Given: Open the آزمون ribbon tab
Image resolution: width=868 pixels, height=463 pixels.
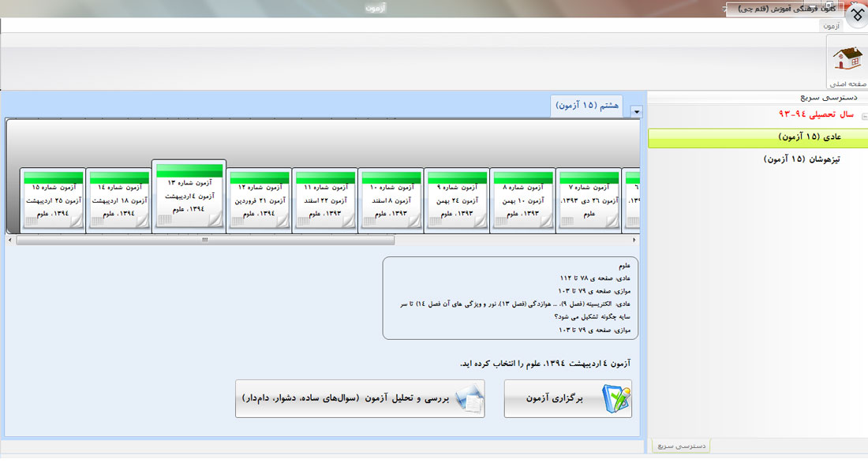Looking at the screenshot, I should [832, 25].
